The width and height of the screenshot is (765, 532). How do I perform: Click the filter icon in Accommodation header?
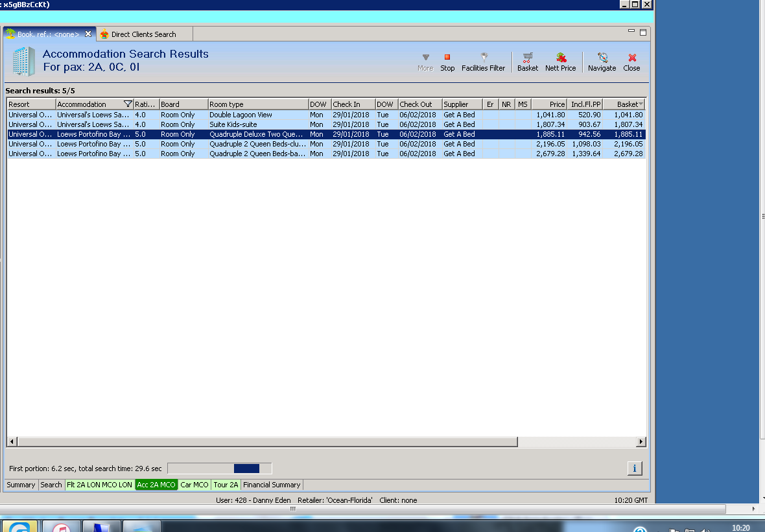click(x=128, y=104)
